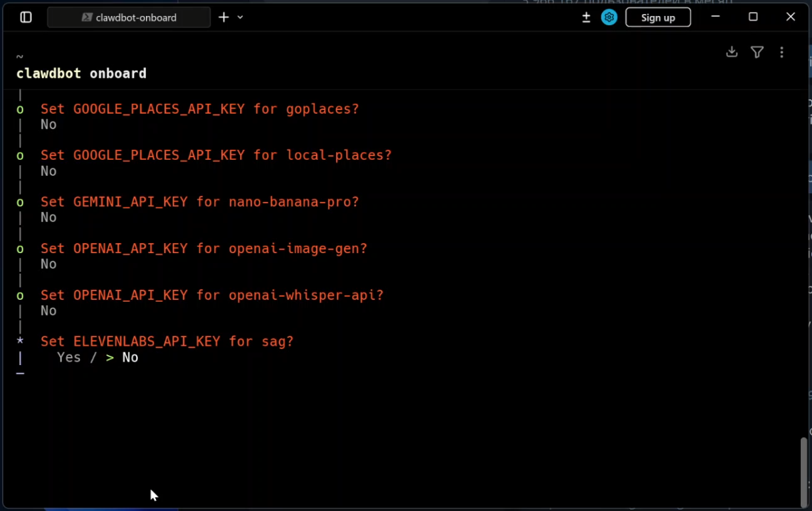Open a new tab with plus icon
Viewport: 812px width, 511px height.
pyautogui.click(x=224, y=17)
